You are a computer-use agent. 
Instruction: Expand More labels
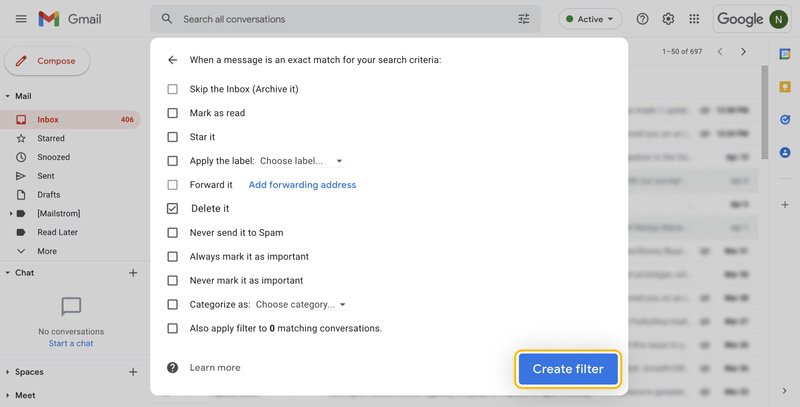(x=47, y=251)
